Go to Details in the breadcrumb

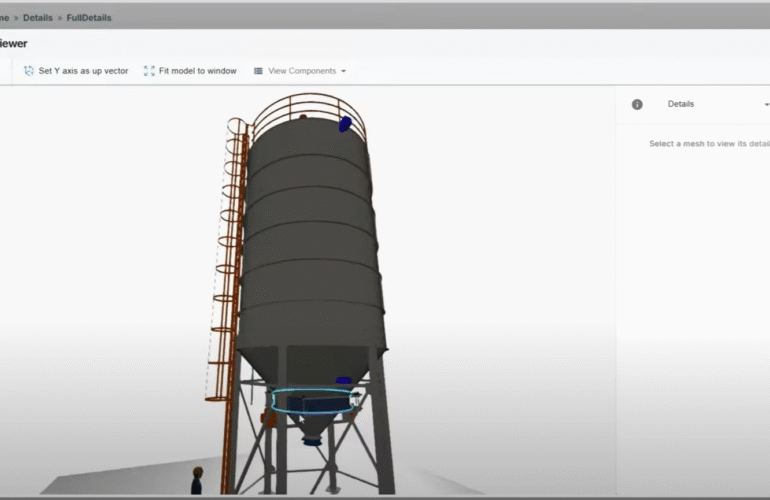pyautogui.click(x=38, y=17)
